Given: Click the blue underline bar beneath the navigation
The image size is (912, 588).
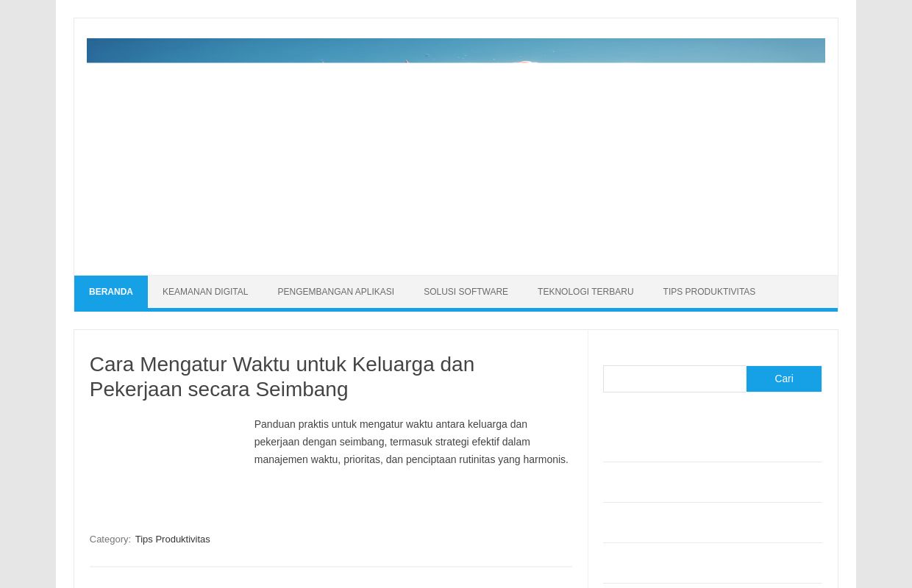Looking at the screenshot, I should pyautogui.click(x=455, y=309).
